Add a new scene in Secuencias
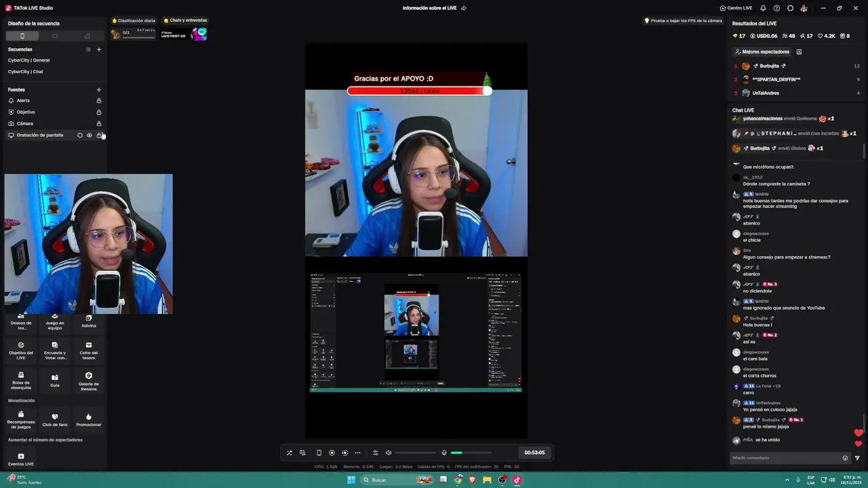Viewport: 868px width, 488px height. [99, 49]
